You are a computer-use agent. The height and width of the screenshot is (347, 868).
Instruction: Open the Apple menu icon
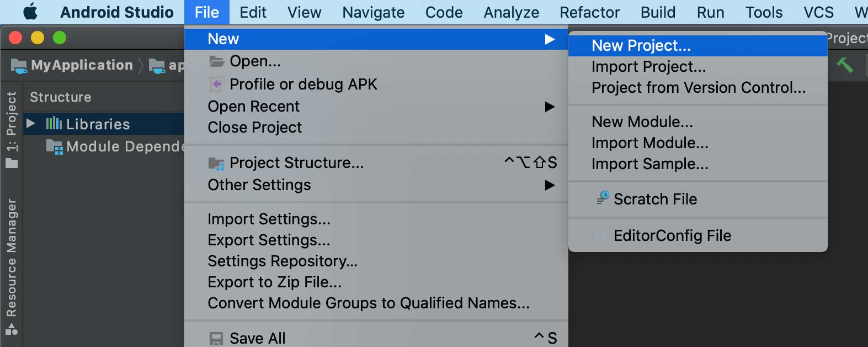click(x=30, y=12)
